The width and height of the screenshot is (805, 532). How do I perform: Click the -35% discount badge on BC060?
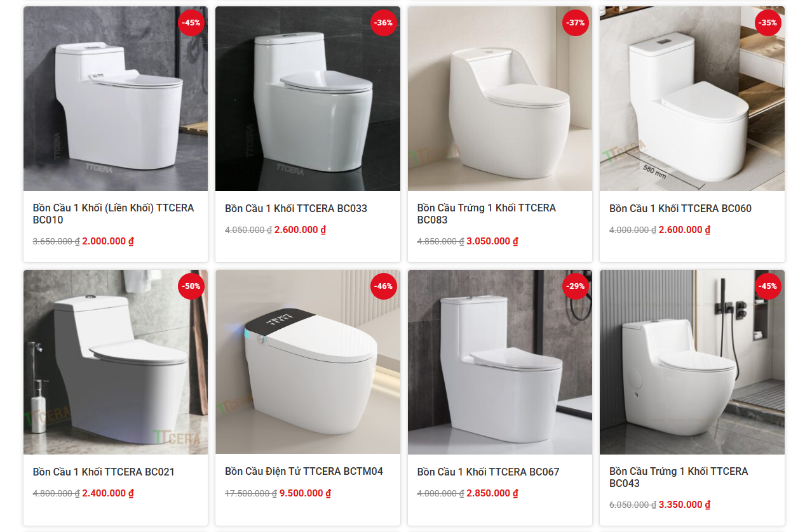[x=768, y=23]
